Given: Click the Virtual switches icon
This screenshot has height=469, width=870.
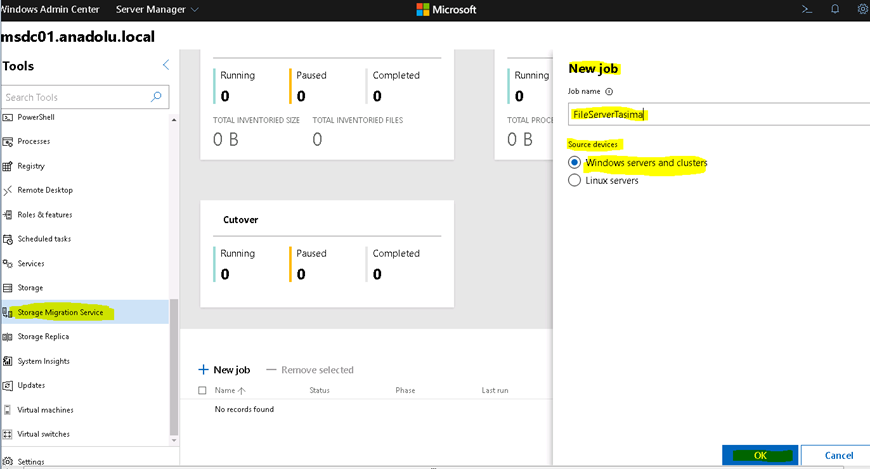Looking at the screenshot, I should click(x=8, y=435).
